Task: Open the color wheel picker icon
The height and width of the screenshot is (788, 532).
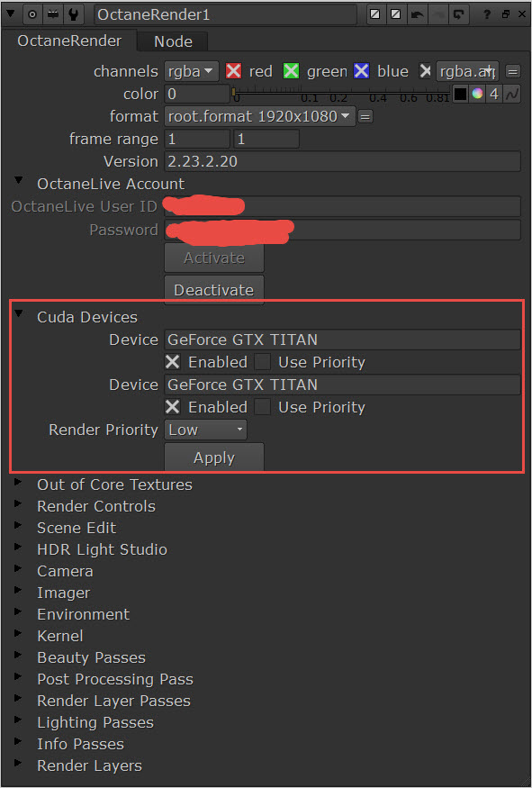Action: 477,94
